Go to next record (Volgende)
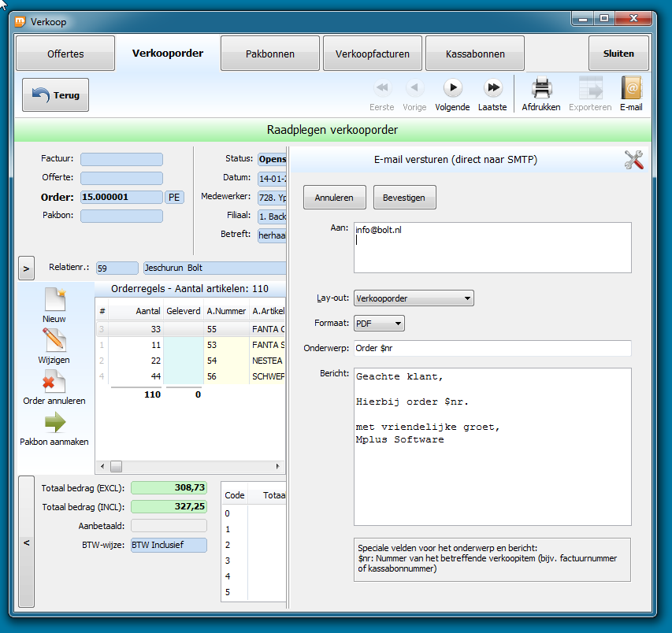The height and width of the screenshot is (633, 672). pyautogui.click(x=452, y=94)
